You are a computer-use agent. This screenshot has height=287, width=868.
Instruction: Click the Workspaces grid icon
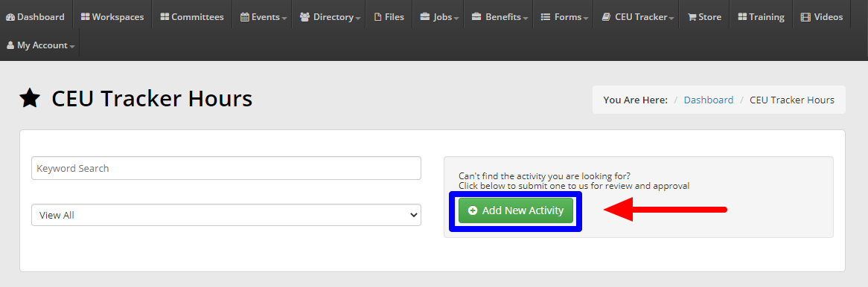tap(86, 17)
